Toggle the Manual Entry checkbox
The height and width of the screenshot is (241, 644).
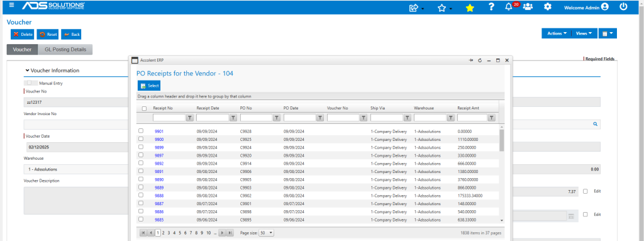coord(30,82)
